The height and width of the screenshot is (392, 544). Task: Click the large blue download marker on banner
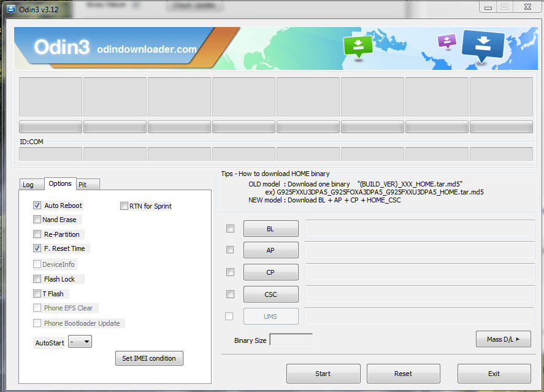click(483, 46)
